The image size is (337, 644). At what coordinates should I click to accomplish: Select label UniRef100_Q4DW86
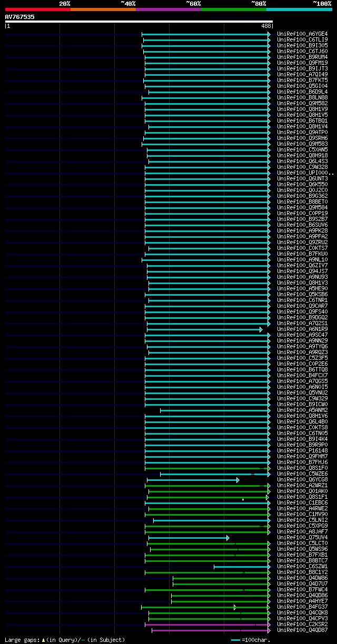[302, 578]
